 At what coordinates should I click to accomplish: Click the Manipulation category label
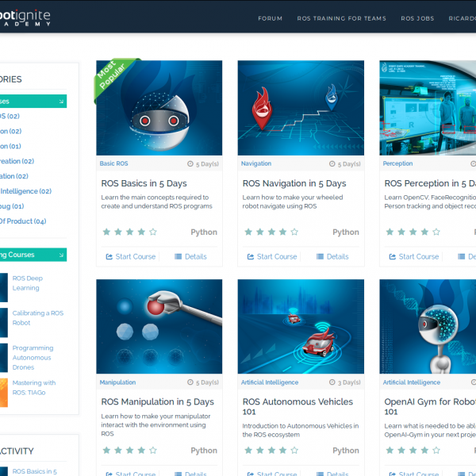tap(117, 382)
